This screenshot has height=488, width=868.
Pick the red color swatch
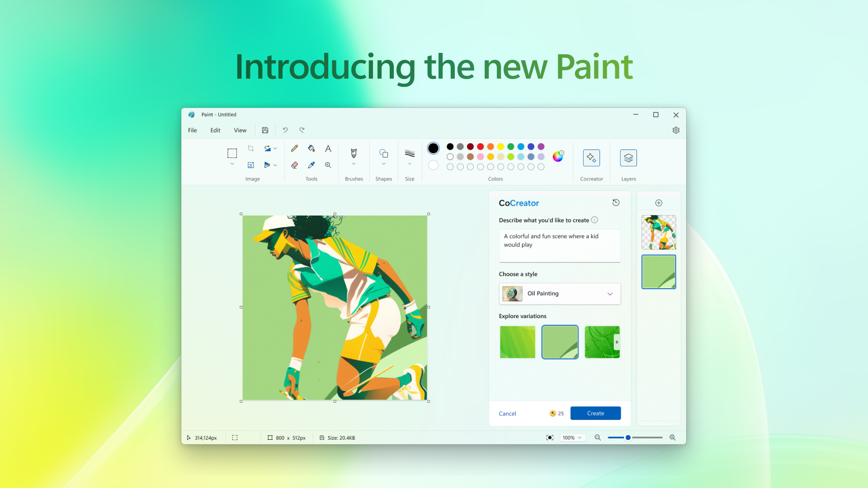(x=481, y=146)
